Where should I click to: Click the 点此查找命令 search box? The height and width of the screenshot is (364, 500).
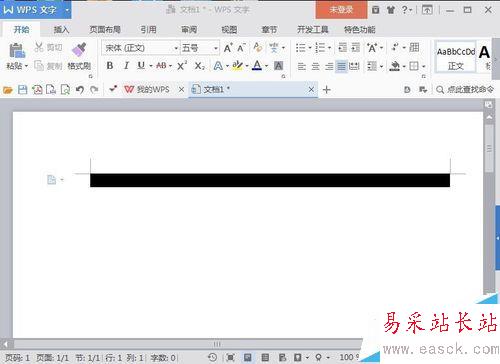point(465,89)
